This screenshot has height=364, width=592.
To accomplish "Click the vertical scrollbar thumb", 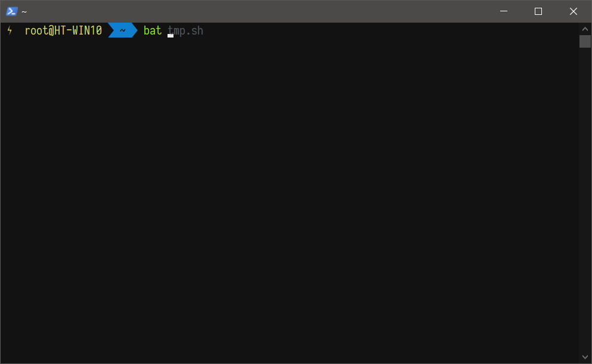I will click(x=585, y=41).
